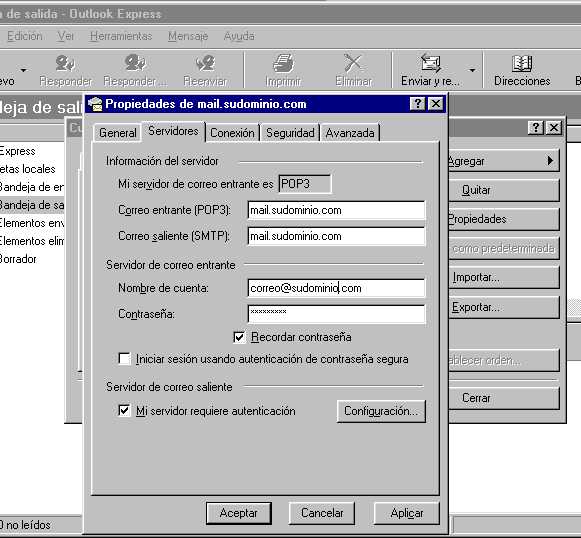Switch to the Seguridad tab

coord(290,133)
